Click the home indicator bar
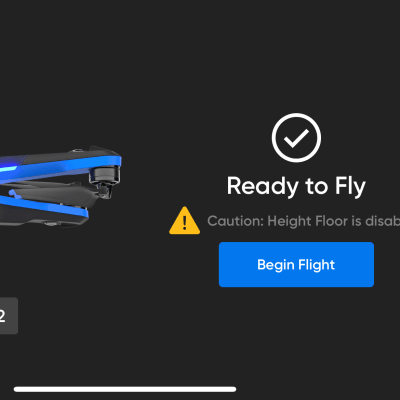This screenshot has height=400, width=400. tap(125, 389)
